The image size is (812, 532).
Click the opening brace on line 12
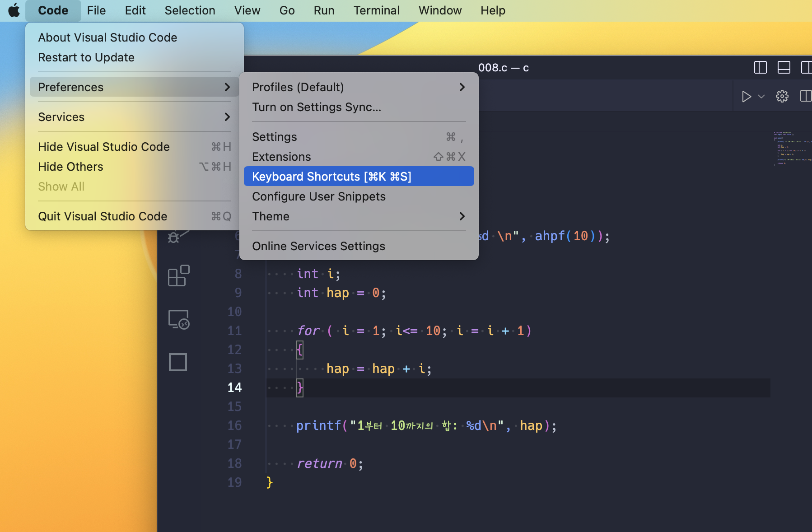[300, 350]
